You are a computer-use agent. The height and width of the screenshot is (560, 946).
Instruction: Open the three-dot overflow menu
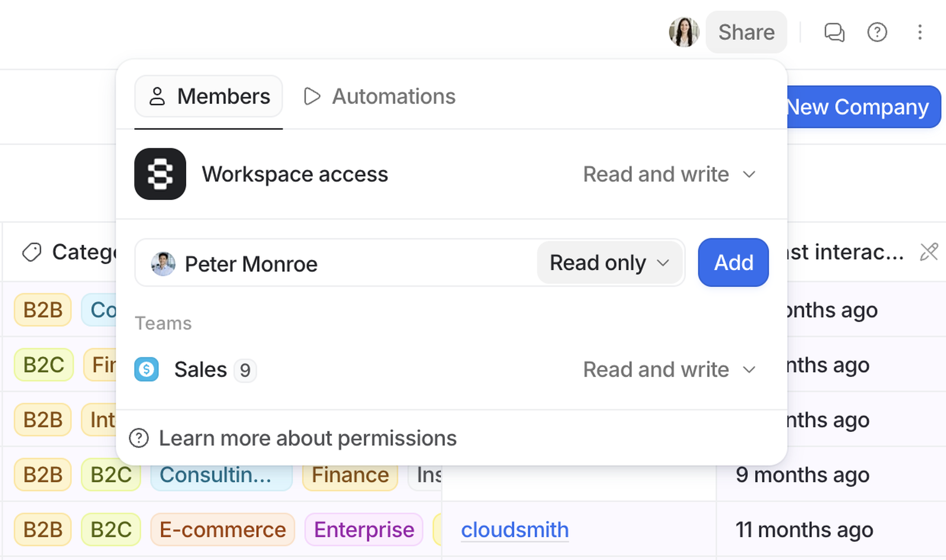(x=920, y=33)
